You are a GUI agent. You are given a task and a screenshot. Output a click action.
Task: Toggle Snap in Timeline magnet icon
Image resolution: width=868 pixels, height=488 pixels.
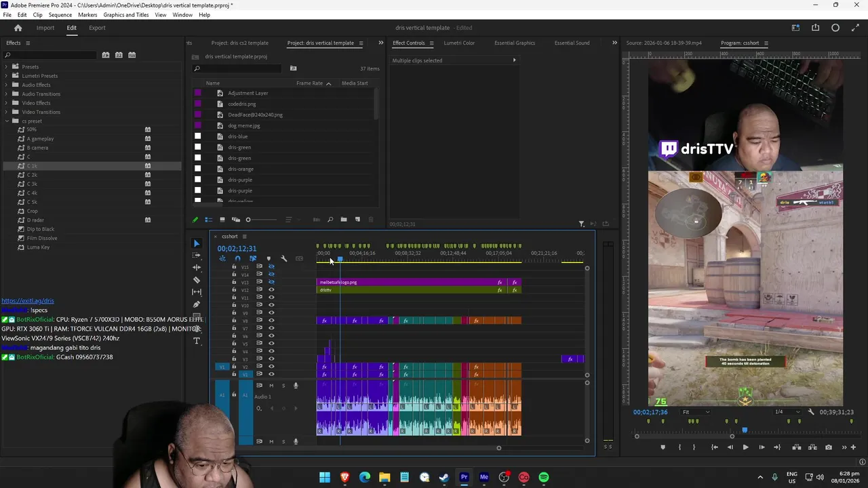237,258
